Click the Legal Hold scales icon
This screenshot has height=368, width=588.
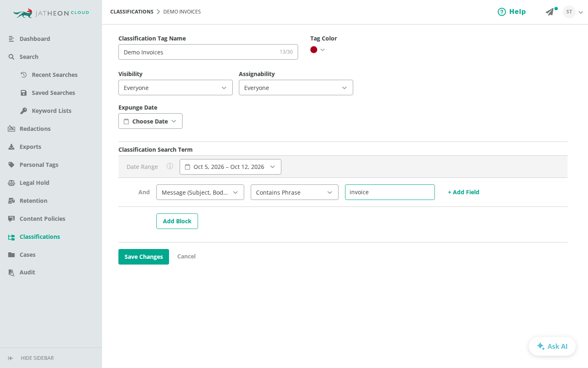point(11,183)
